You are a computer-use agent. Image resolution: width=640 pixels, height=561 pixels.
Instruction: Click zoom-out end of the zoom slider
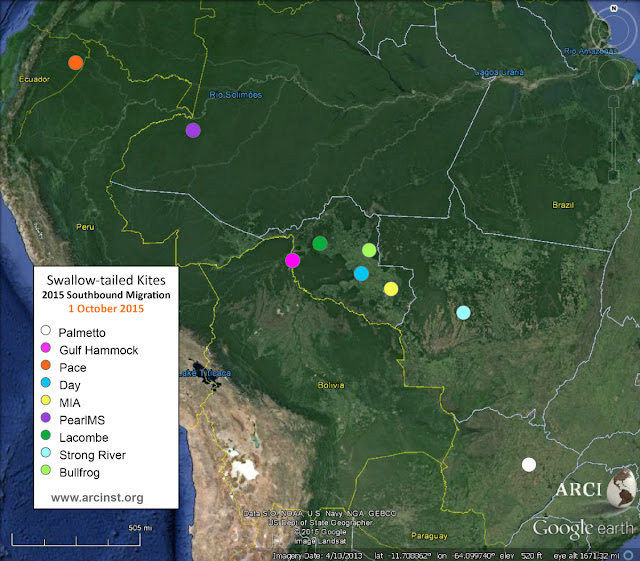pos(614,176)
